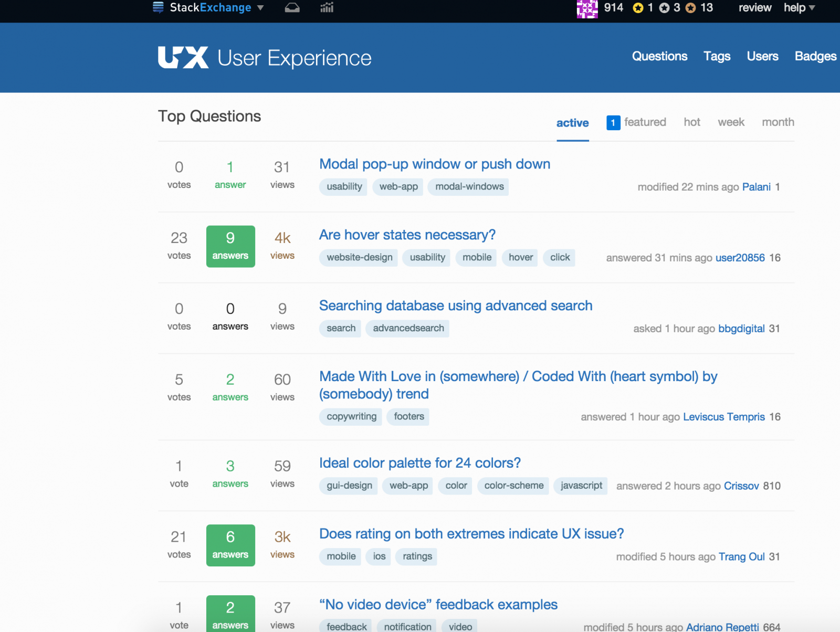Open user profile Leviscus Tempris
Image resolution: width=840 pixels, height=632 pixels.
point(723,417)
